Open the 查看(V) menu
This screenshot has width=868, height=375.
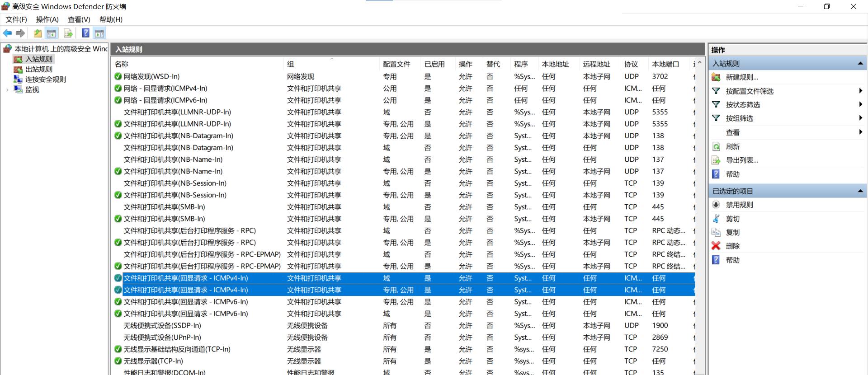[79, 19]
